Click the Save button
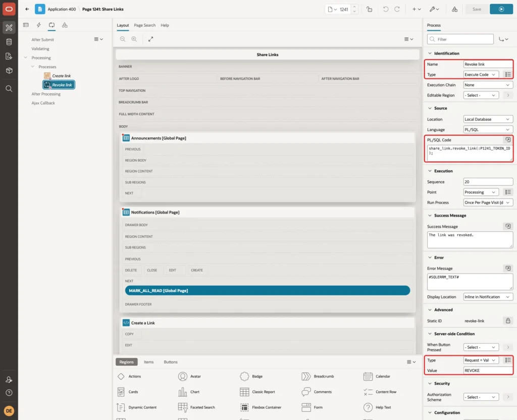 477,9
